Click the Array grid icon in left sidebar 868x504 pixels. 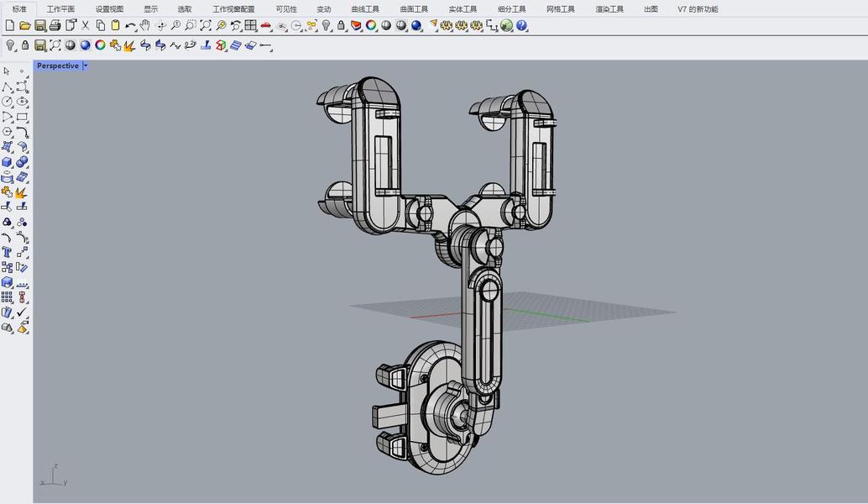pos(7,297)
